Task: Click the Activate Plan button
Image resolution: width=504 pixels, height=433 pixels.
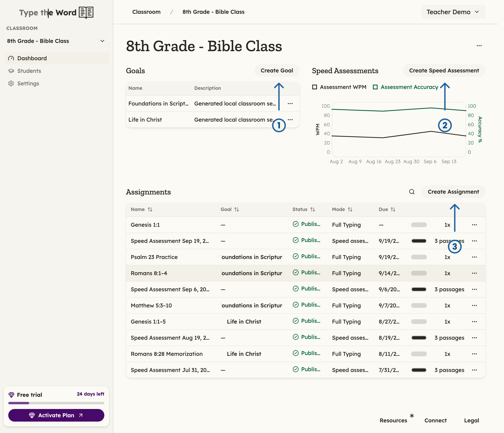Action: [56, 415]
